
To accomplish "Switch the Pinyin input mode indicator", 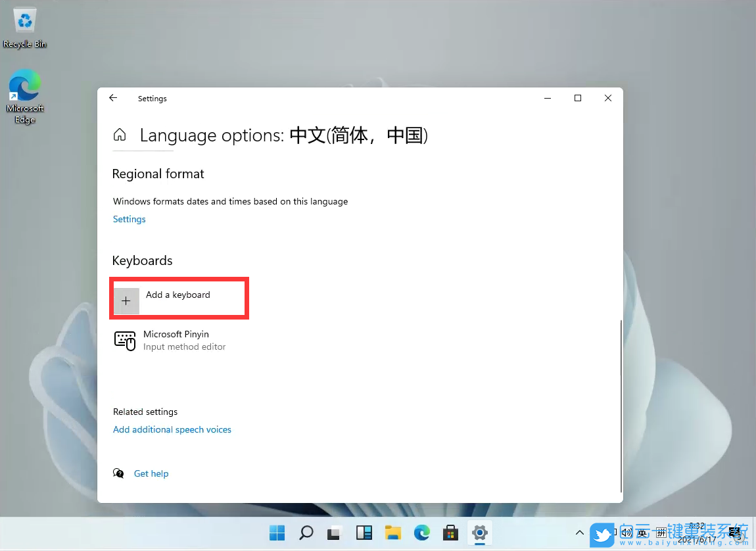I will (x=661, y=533).
